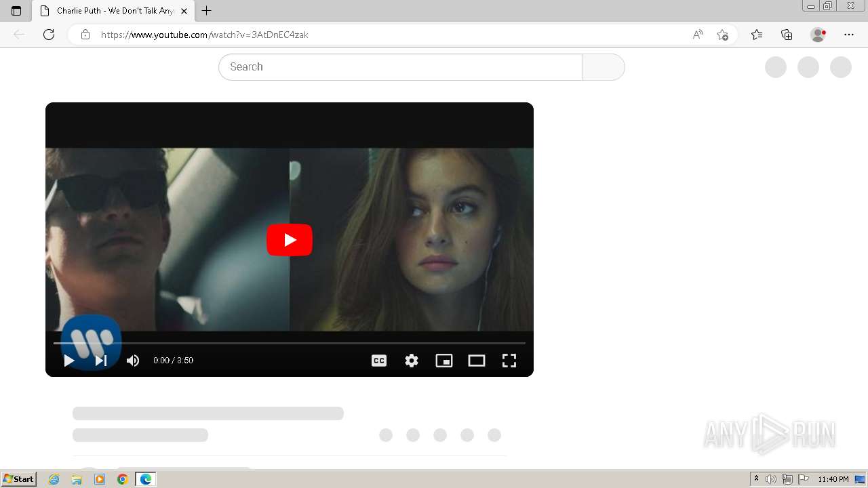Open the media player taskbar icon

[100, 479]
